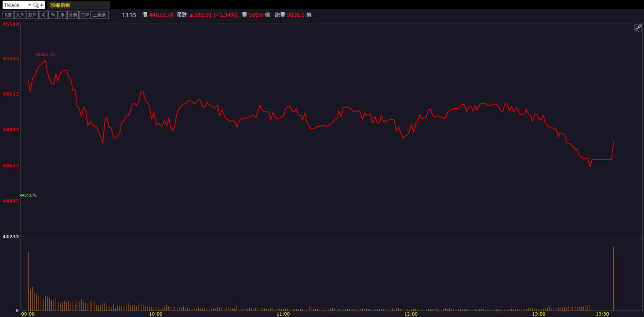Toggle the 三關價 button

coord(99,15)
